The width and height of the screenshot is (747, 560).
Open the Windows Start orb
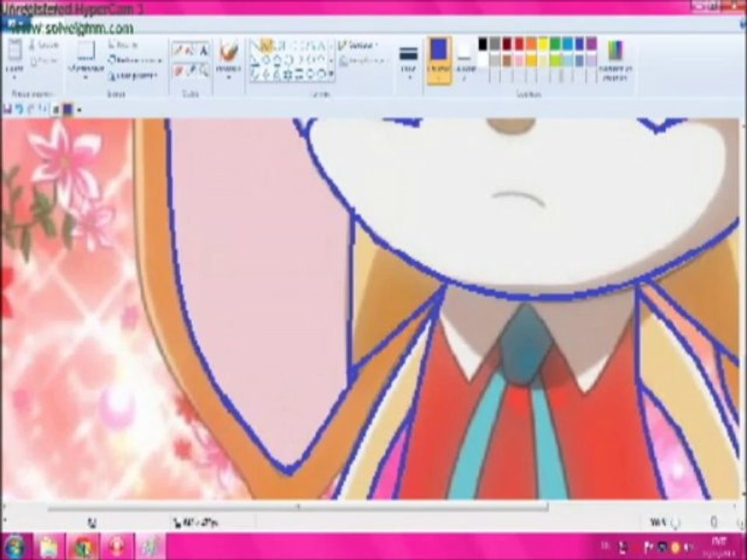[15, 546]
